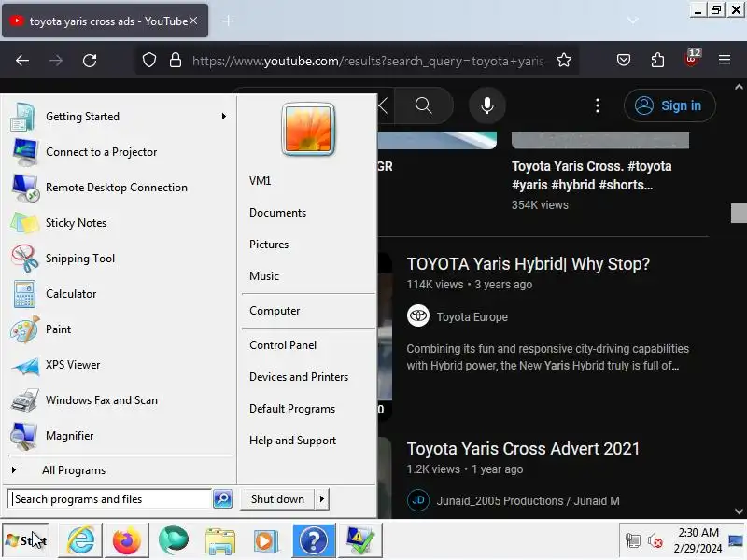Open the blue question mark help taskbar icon
The image size is (747, 560).
pos(314,540)
